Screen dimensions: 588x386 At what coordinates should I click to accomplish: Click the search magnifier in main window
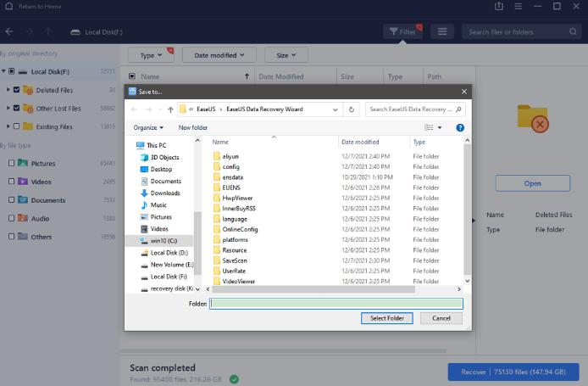573,31
